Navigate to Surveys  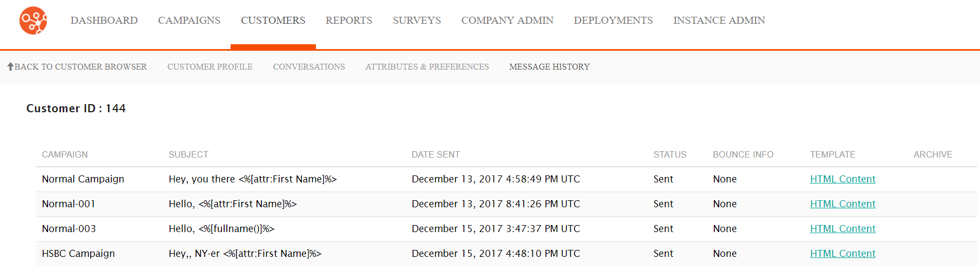(x=417, y=21)
